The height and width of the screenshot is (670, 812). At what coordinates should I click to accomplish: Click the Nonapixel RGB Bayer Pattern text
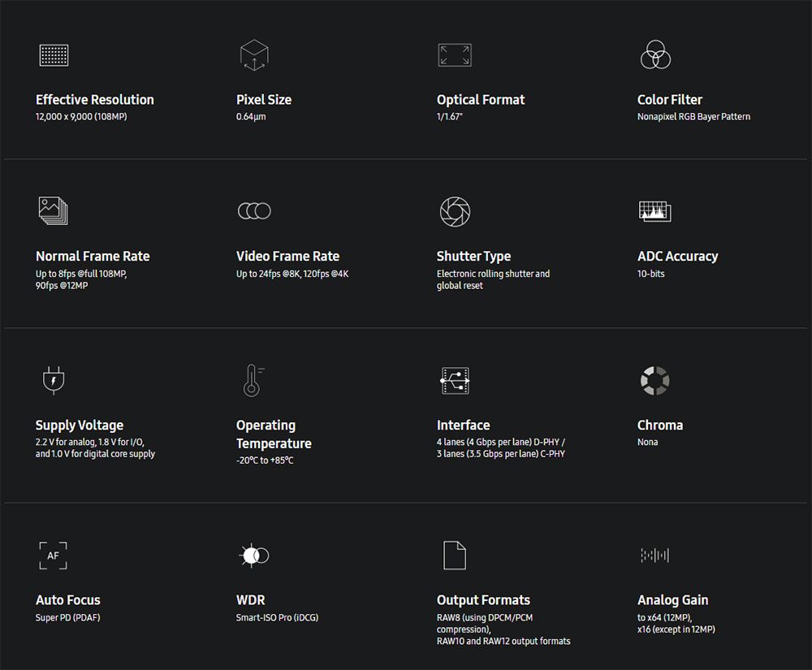coord(693,117)
